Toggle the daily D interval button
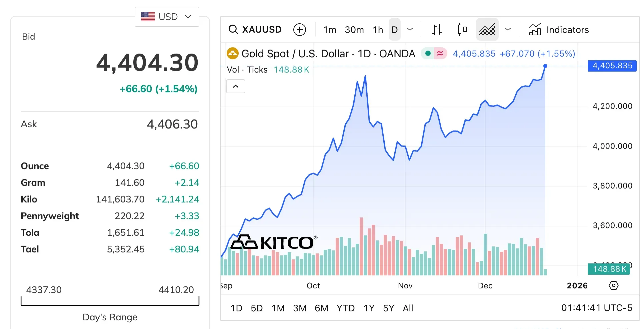 click(x=394, y=30)
